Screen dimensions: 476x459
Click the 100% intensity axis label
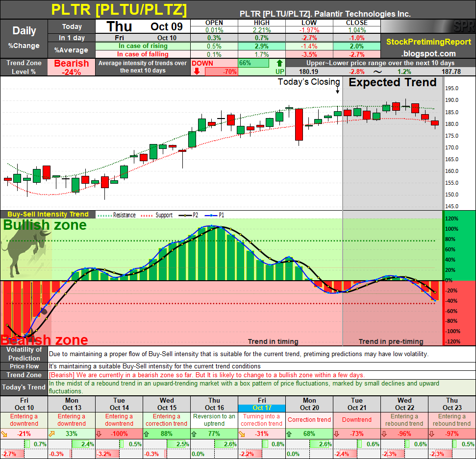(451, 229)
